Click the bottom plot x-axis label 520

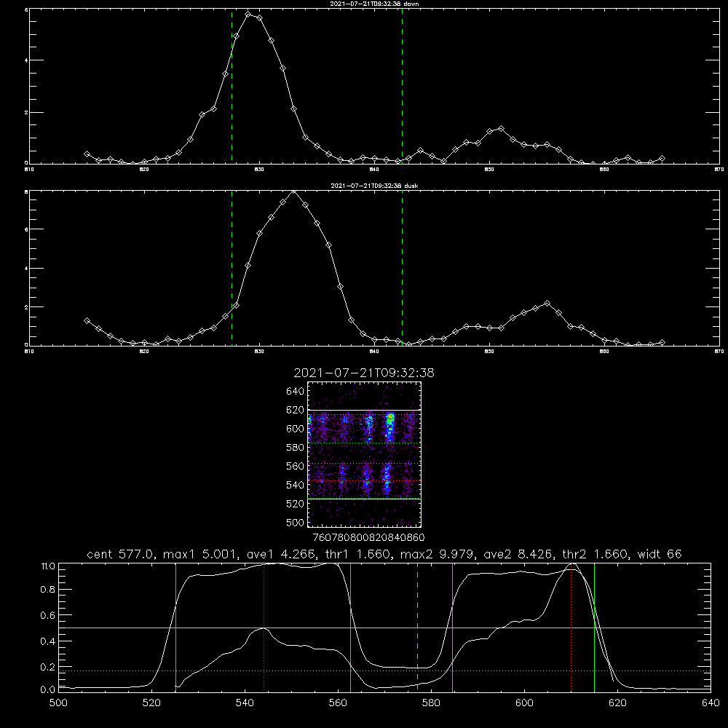pyautogui.click(x=151, y=703)
